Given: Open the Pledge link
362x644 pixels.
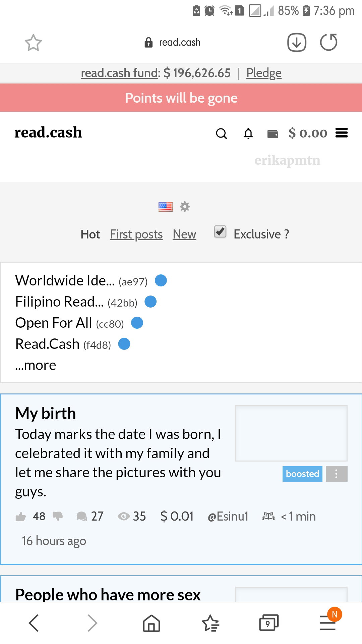Looking at the screenshot, I should pyautogui.click(x=264, y=73).
